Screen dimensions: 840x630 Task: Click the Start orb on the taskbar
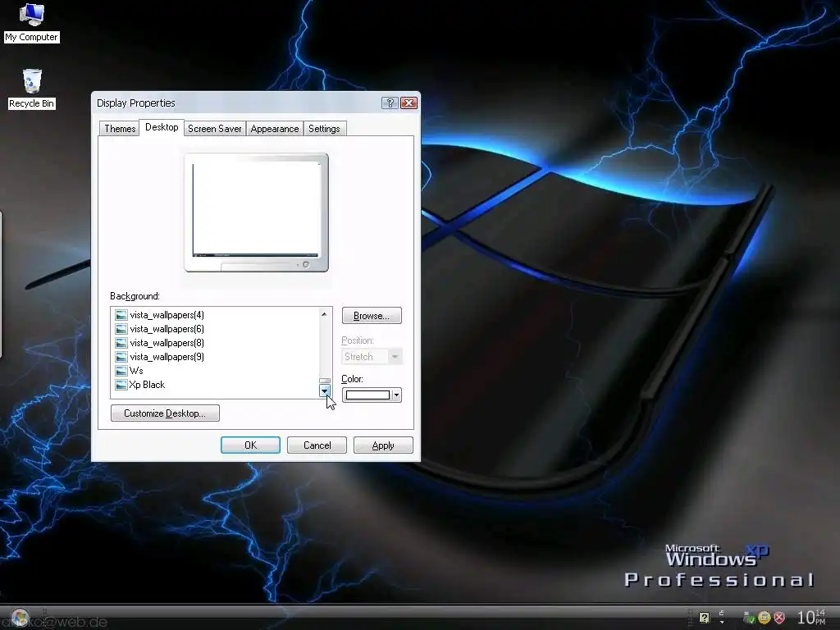coord(20,618)
